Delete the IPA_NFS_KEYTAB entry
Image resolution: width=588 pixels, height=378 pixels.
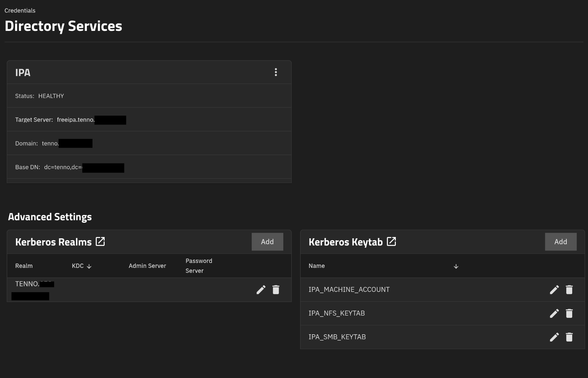tap(569, 313)
